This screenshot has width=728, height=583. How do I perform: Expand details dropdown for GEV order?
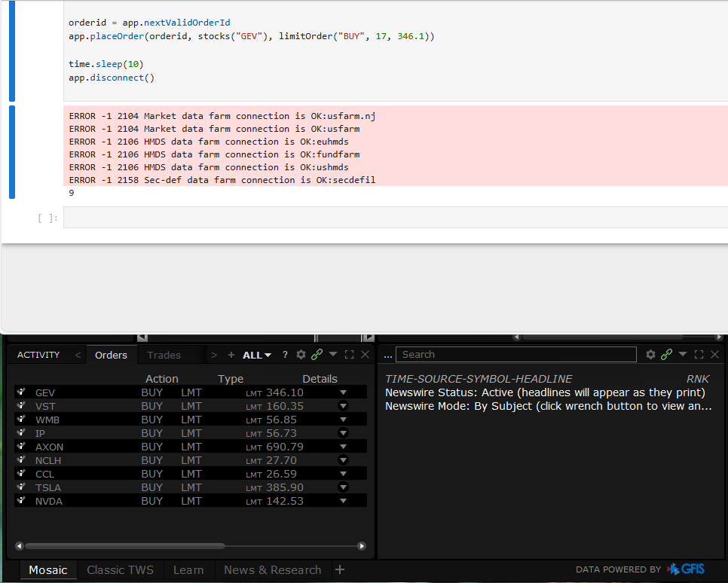[x=343, y=392]
